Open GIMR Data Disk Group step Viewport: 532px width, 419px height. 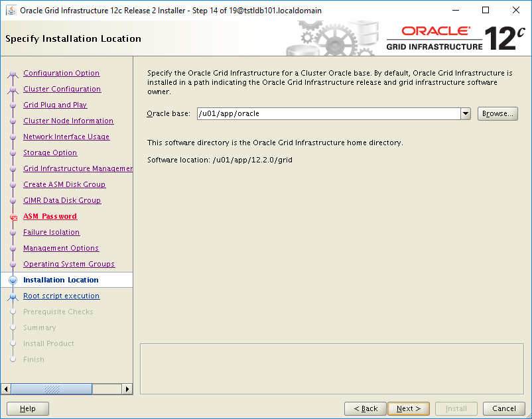point(62,200)
